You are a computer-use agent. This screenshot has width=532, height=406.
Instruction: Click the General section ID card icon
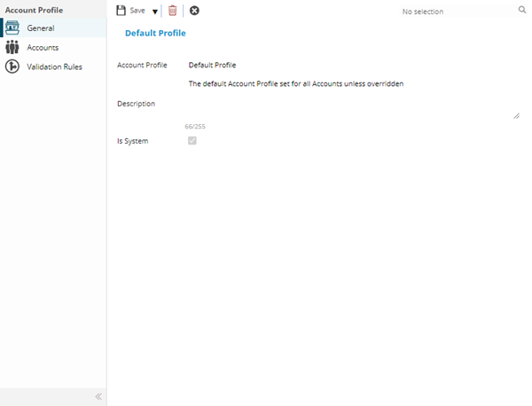12,28
